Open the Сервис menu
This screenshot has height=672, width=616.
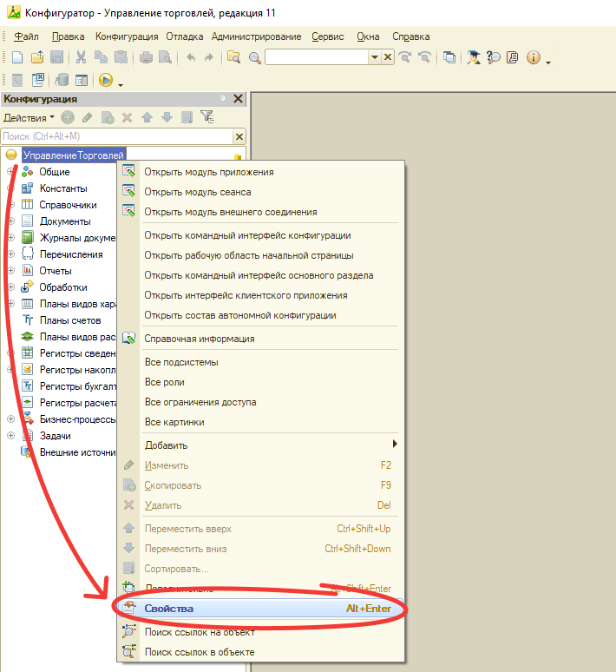(x=328, y=36)
